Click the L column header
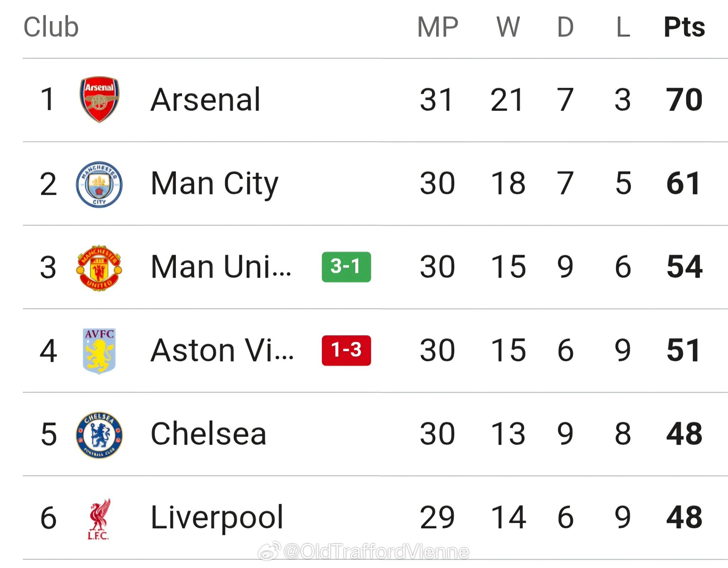 623,27
